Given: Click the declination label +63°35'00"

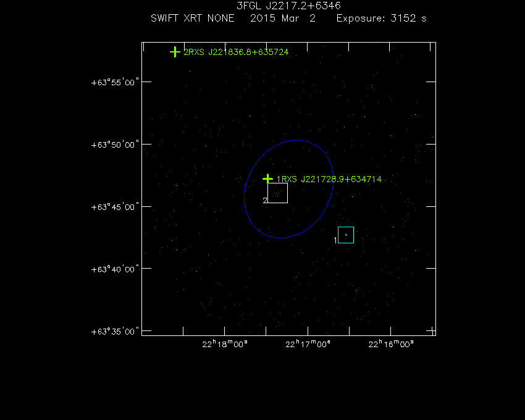Looking at the screenshot, I should click(115, 331).
